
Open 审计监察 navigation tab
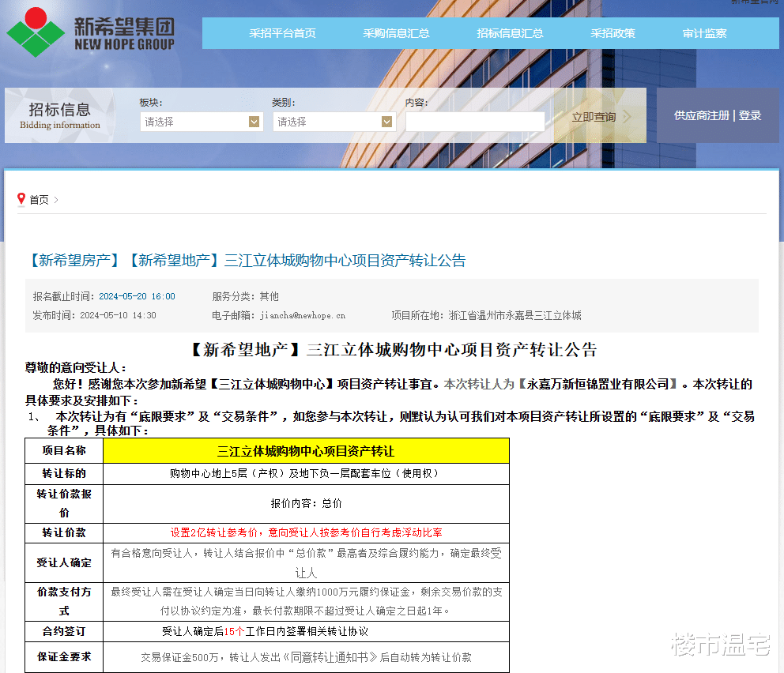coord(704,33)
